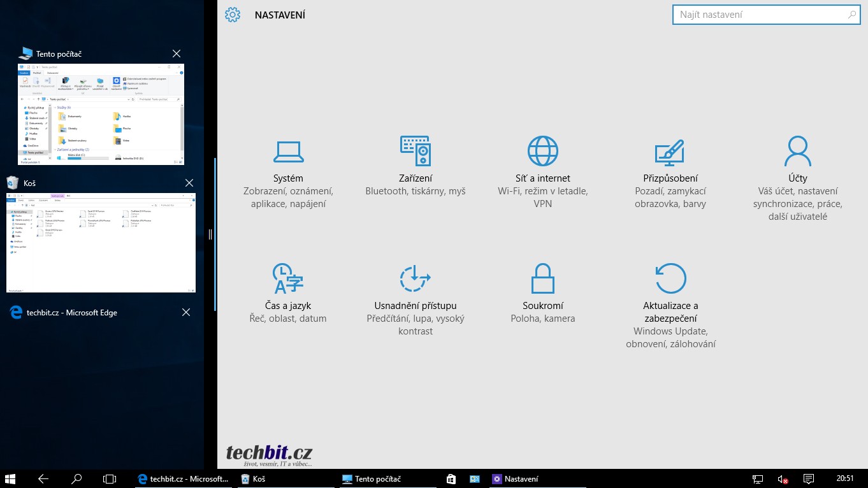Close the Tento počítač snap thumbnail
868x488 pixels.
click(177, 54)
